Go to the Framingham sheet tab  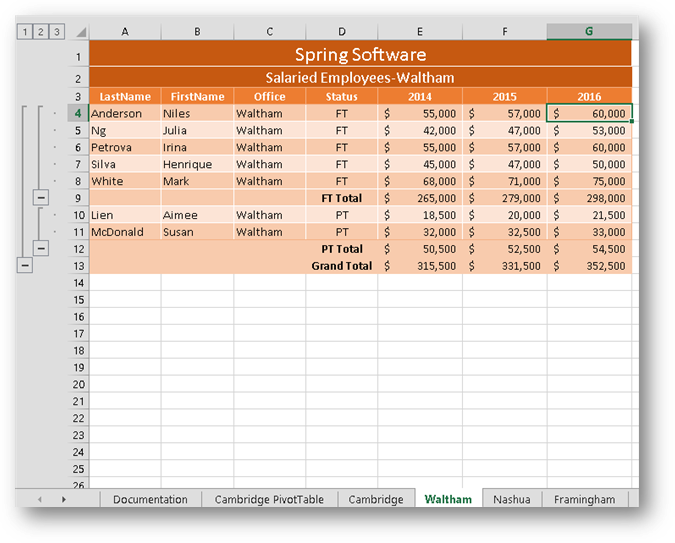(584, 499)
